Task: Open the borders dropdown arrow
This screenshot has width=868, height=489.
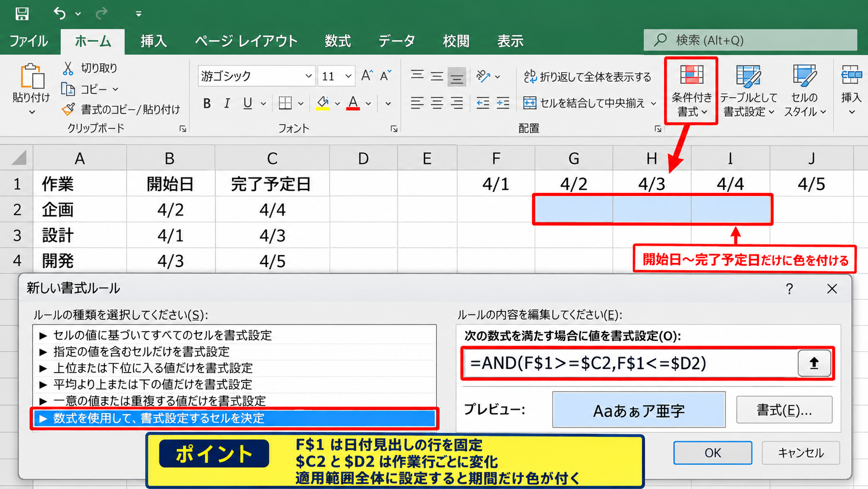Action: click(x=301, y=103)
